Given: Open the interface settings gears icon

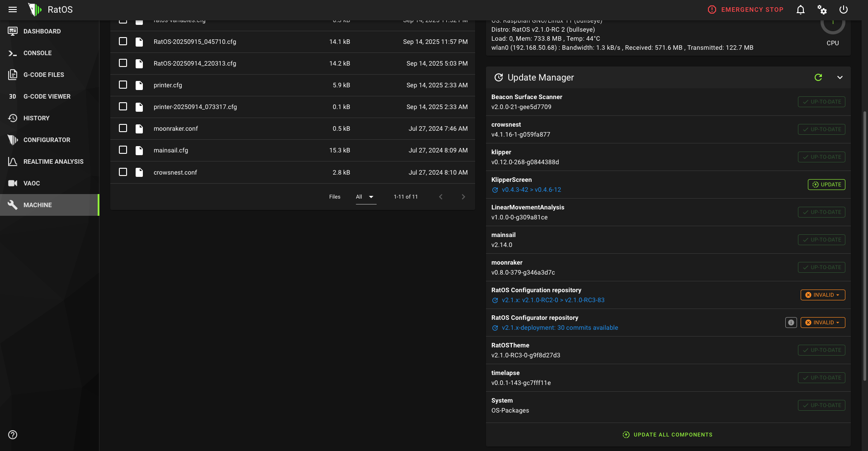Looking at the screenshot, I should pyautogui.click(x=822, y=9).
